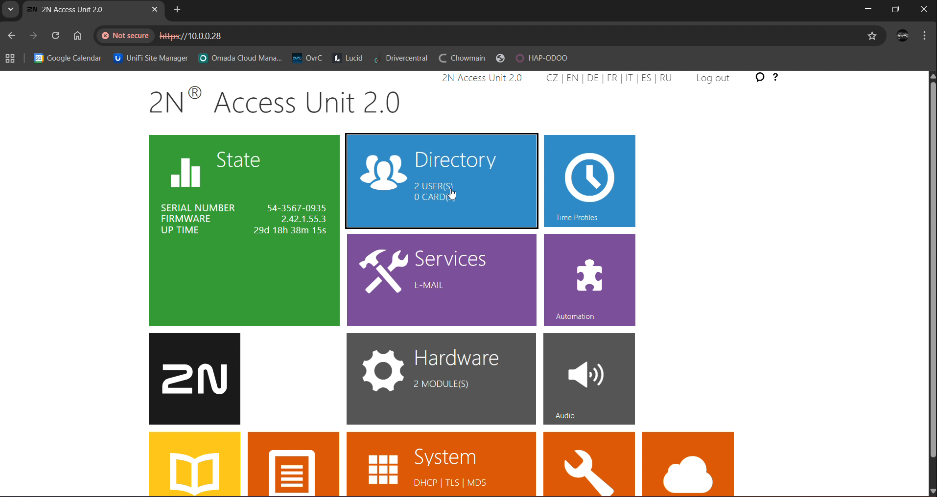Open the State bar chart tile

(x=244, y=230)
